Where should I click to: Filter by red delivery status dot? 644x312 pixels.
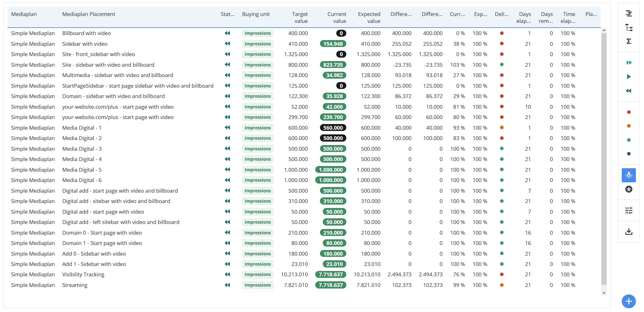click(629, 112)
